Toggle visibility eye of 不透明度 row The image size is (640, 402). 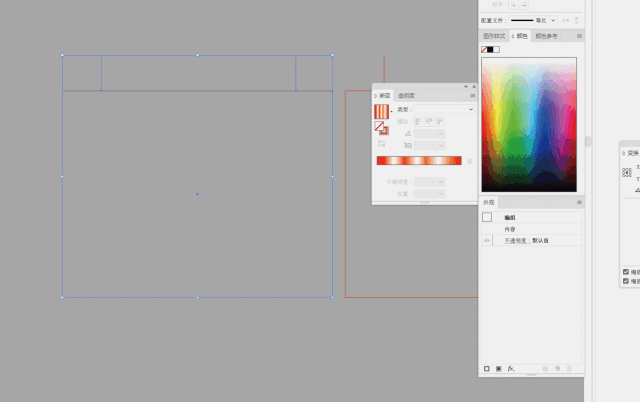coord(487,240)
